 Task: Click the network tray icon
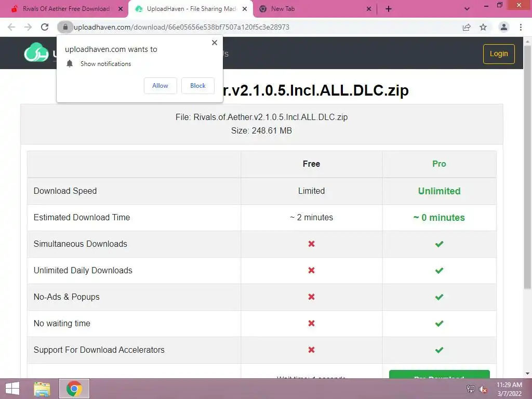pos(471,389)
